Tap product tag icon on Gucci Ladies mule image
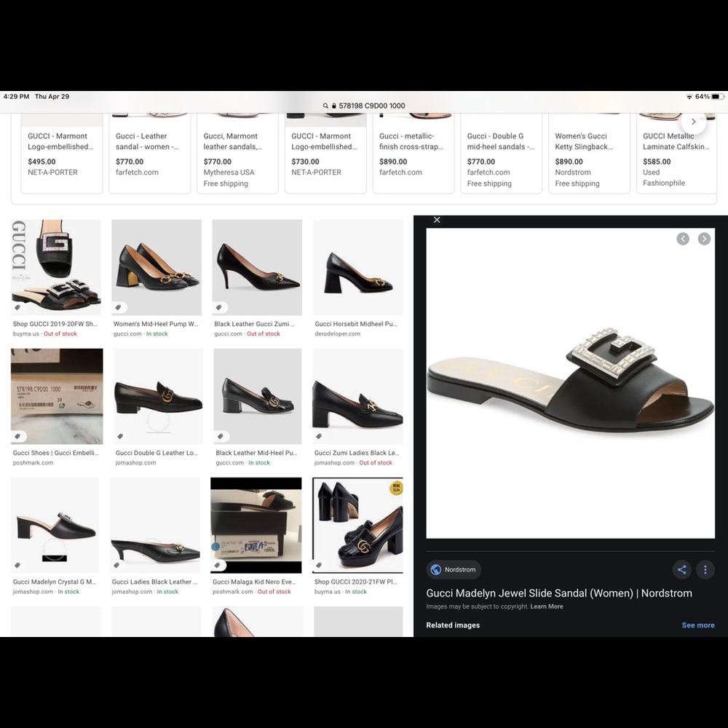The image size is (728, 728). tap(117, 565)
